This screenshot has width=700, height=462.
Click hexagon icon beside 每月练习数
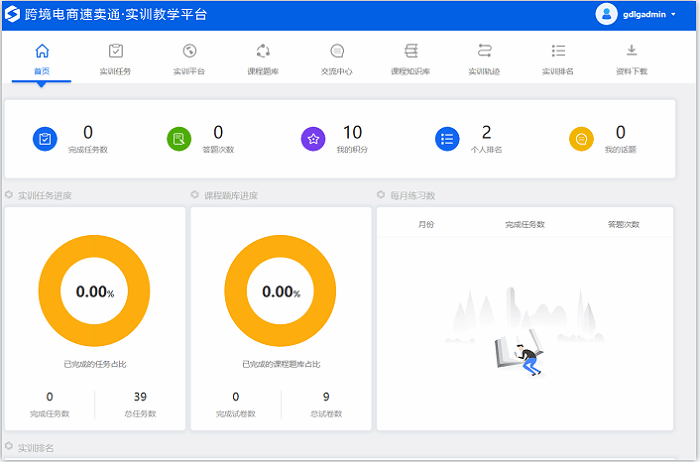(x=381, y=195)
